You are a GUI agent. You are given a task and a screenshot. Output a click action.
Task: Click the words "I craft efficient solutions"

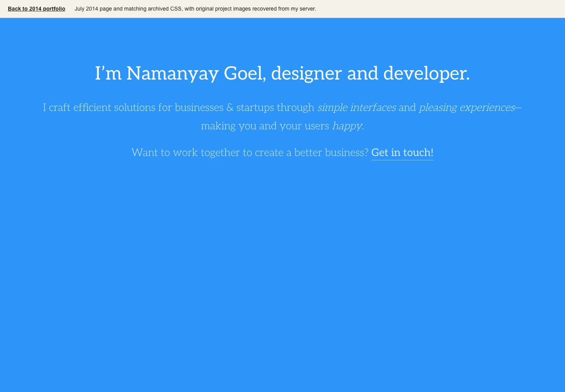[x=99, y=107]
